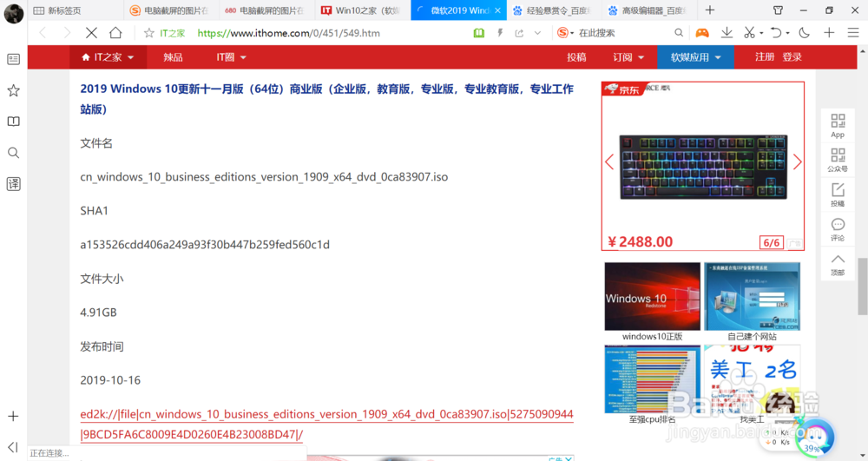Viewport: 868px width, 461px height.
Task: Open the game controller icon
Action: (x=702, y=33)
